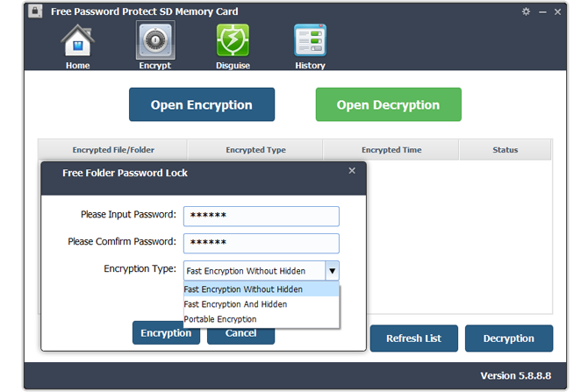Click the Encrypt tab label

tap(154, 66)
